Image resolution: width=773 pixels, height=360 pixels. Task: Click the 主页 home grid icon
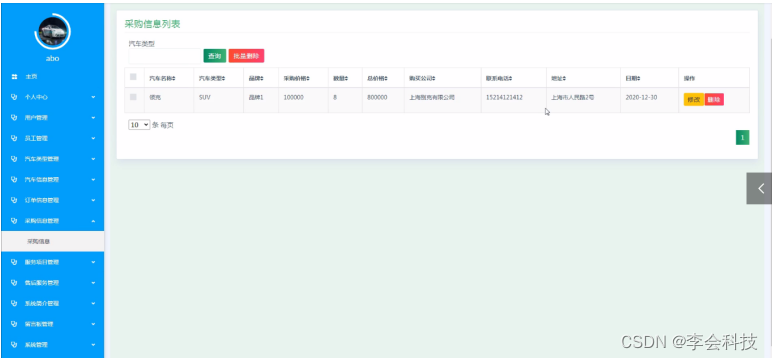[14, 77]
